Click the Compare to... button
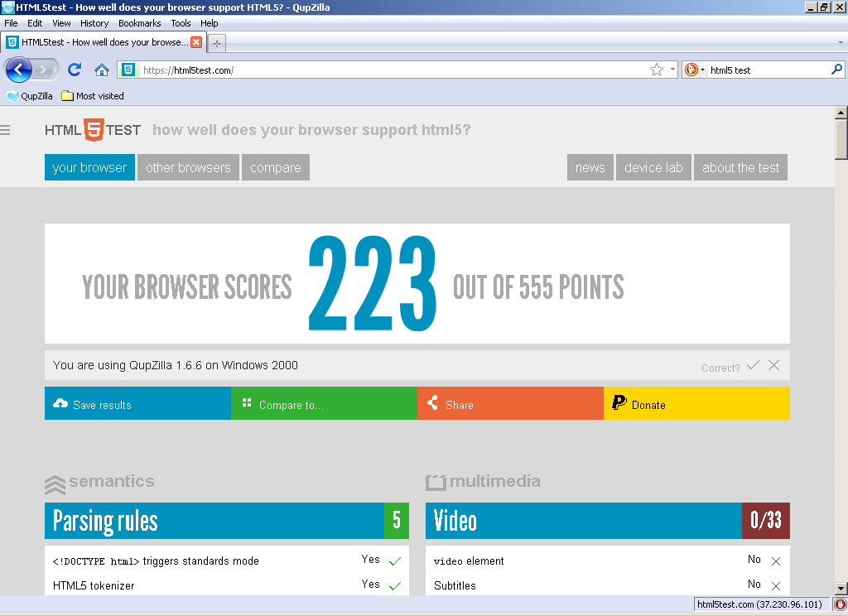 (324, 403)
